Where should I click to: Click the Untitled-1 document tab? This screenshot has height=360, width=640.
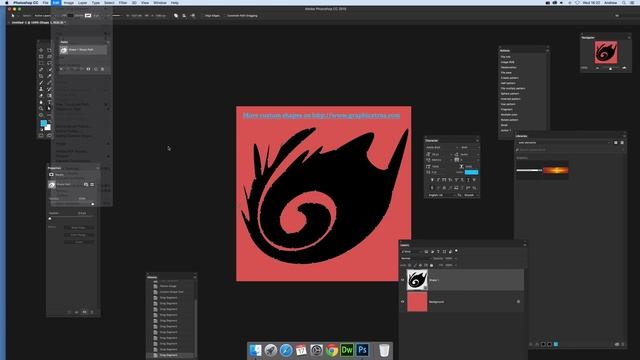click(38, 22)
